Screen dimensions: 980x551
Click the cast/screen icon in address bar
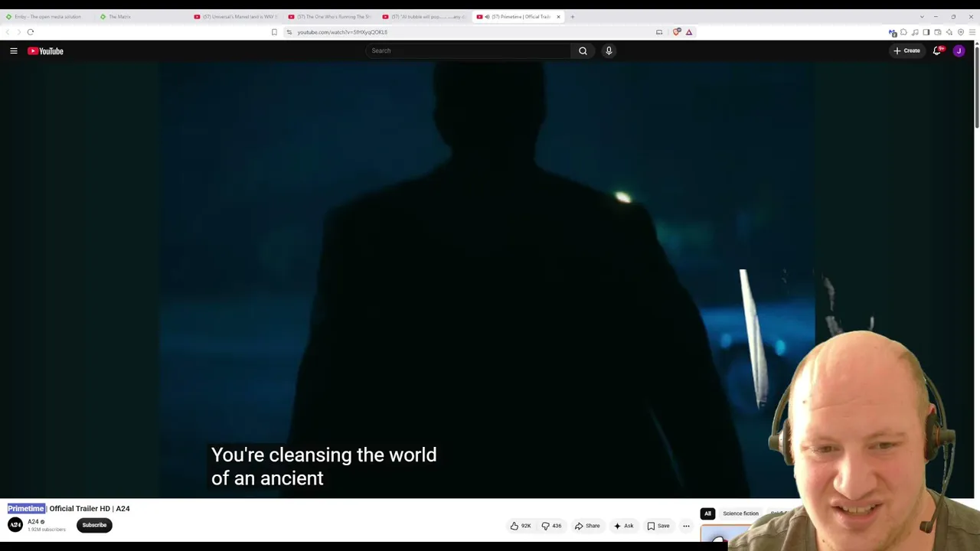[659, 32]
